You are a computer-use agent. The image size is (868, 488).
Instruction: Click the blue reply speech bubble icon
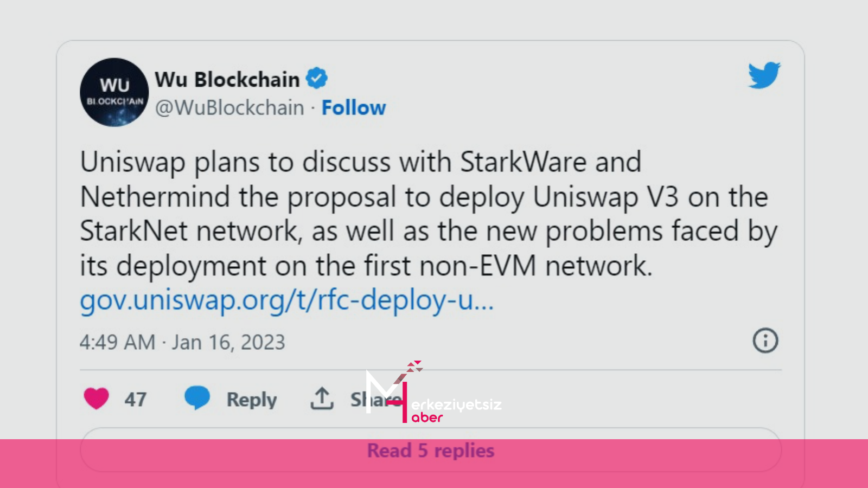click(197, 398)
